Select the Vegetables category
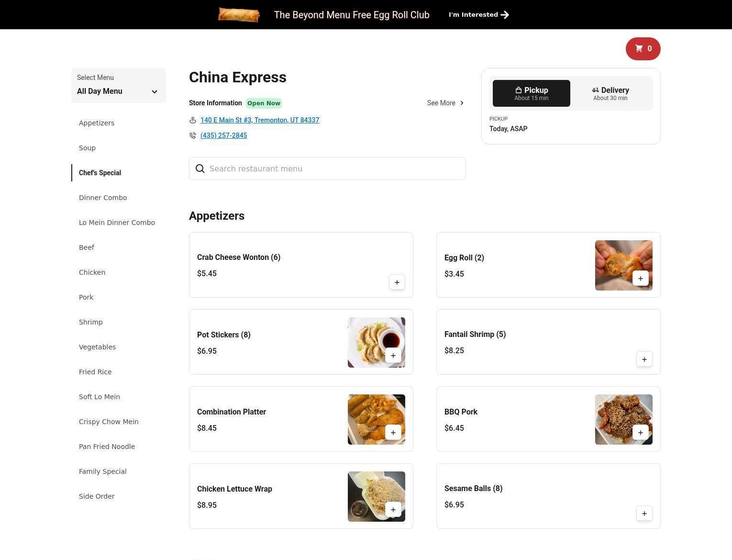Viewport: 732px width, 560px height. point(97,347)
